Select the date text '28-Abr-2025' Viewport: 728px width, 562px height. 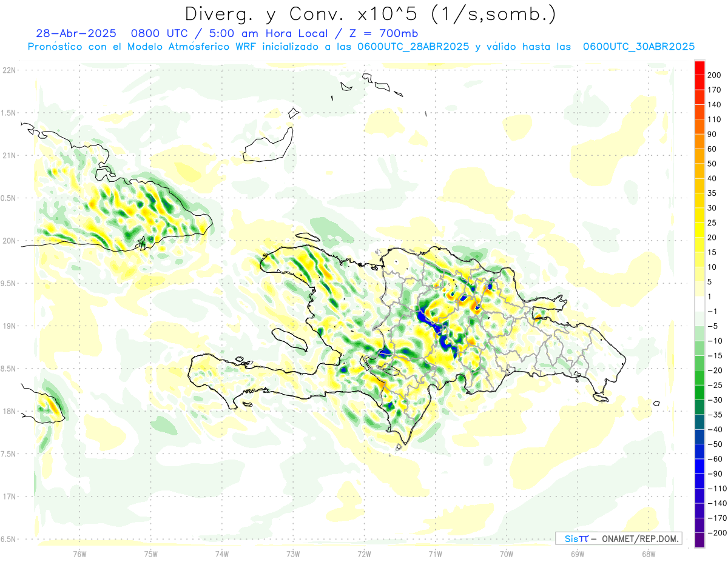tap(76, 33)
